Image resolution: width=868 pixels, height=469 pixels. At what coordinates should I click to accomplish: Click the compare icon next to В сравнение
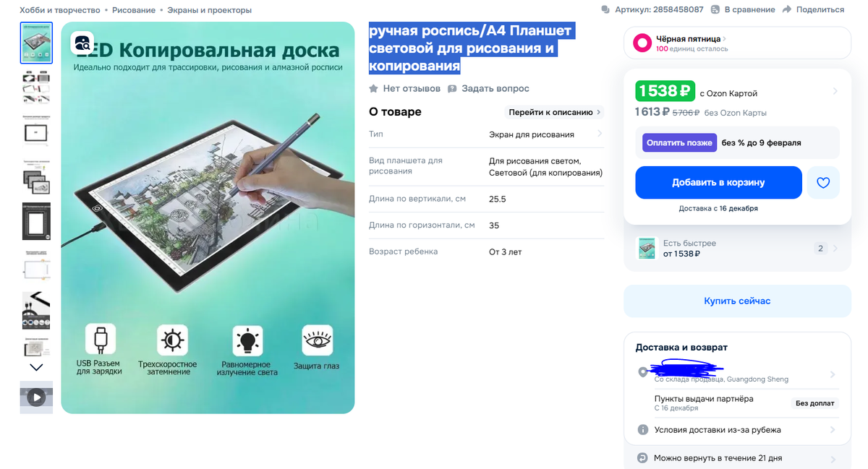click(x=715, y=10)
